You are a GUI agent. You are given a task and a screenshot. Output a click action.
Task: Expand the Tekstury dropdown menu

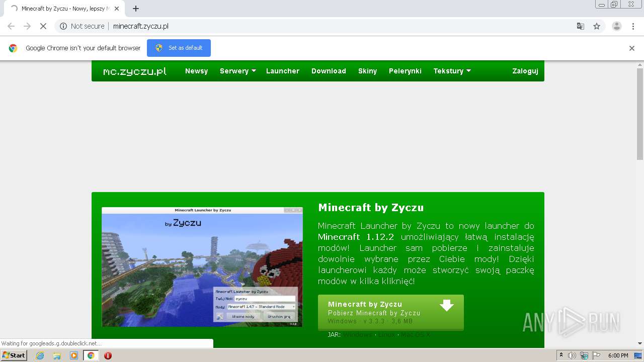[452, 71]
